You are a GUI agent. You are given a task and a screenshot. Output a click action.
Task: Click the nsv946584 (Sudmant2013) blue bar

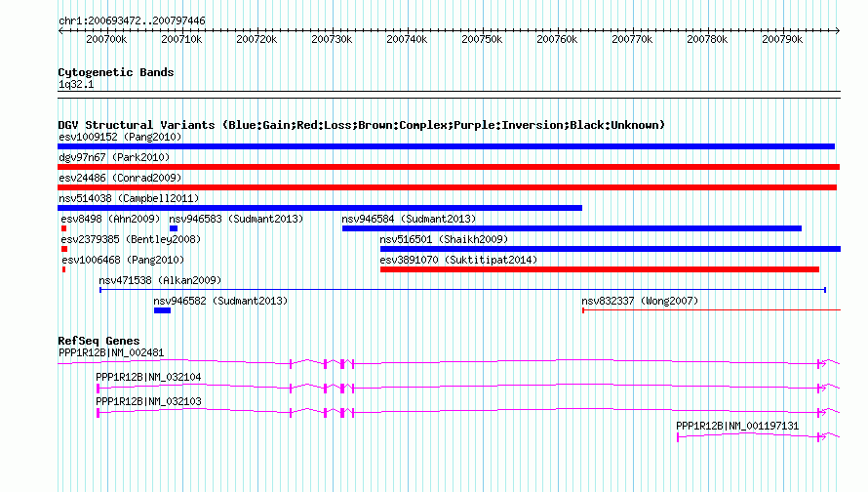pos(572,228)
